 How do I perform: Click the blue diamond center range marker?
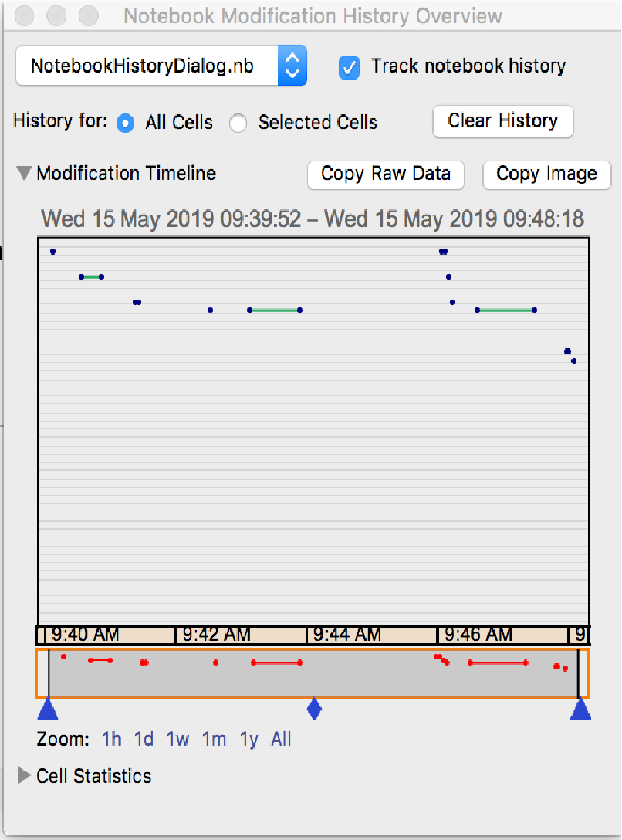[313, 709]
